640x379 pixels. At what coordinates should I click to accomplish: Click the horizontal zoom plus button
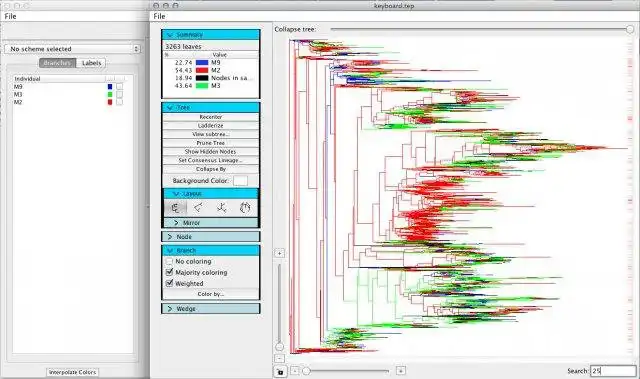401,370
